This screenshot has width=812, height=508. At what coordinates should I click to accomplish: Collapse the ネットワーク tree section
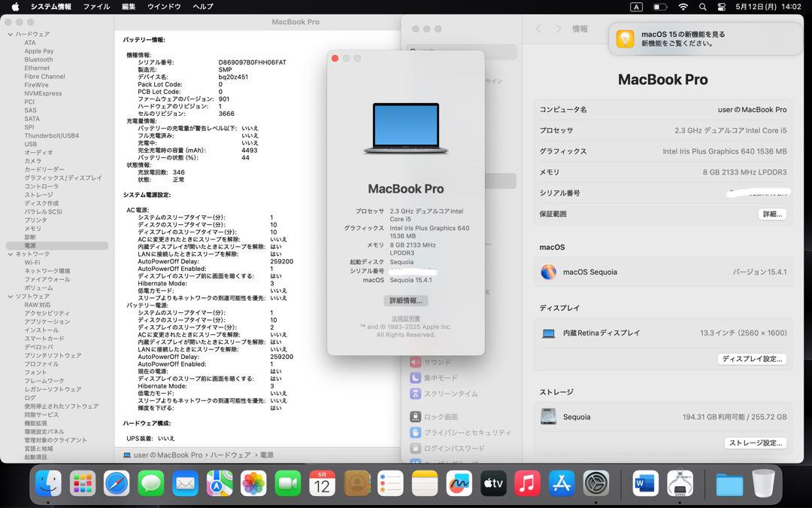pos(11,254)
